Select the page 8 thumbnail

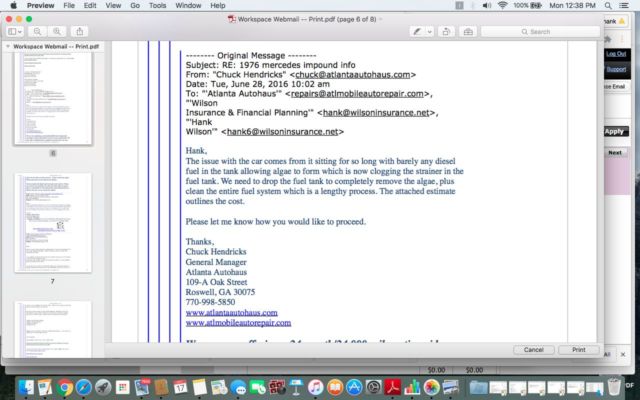tap(53, 329)
